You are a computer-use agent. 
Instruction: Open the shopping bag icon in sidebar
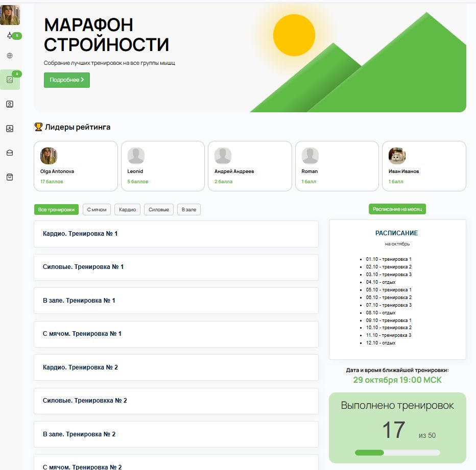click(10, 177)
